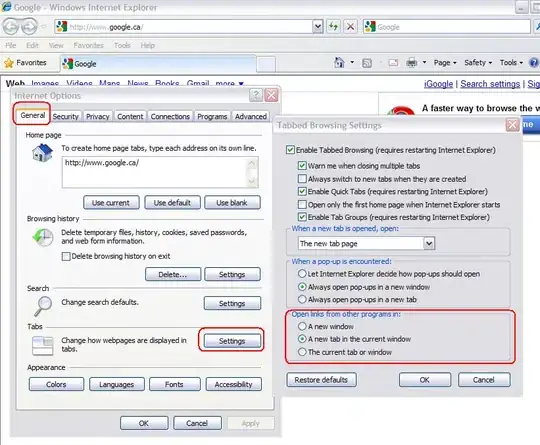540x445 pixels.
Task: Toggle Enable Tab Groups checkbox
Action: 302,217
